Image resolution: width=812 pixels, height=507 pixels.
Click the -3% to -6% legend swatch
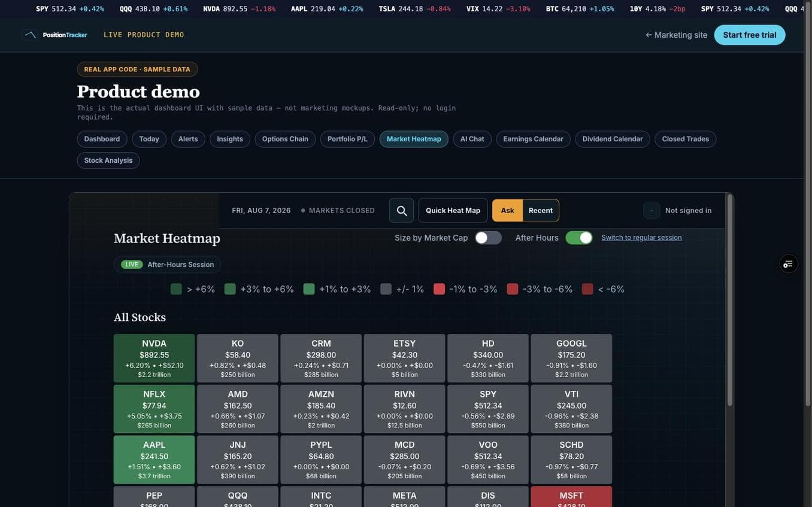coord(513,289)
